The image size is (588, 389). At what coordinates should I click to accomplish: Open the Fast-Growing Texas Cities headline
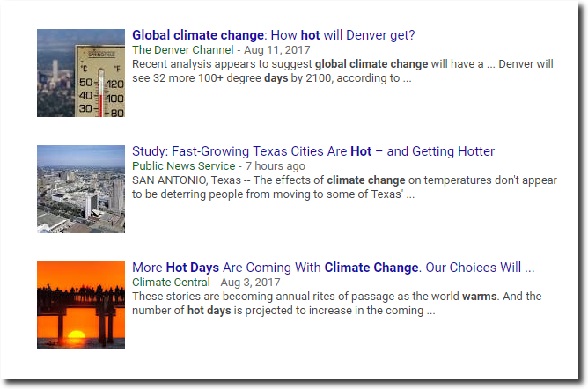[313, 151]
